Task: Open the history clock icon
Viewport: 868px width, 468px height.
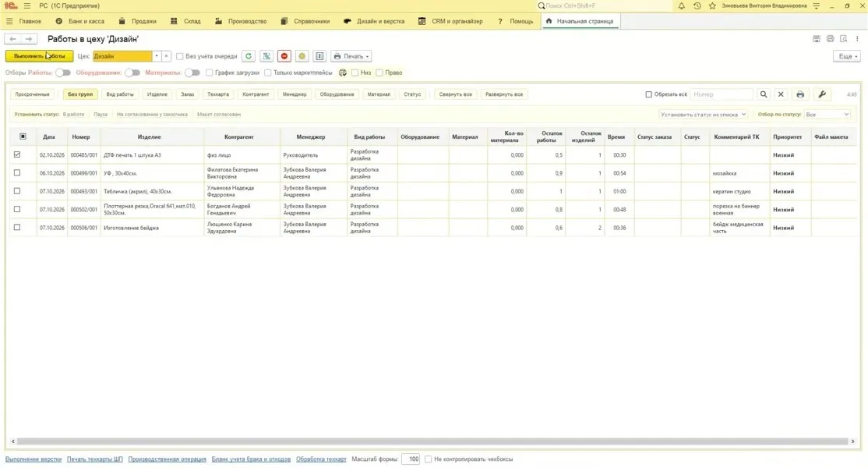Action: 697,5
